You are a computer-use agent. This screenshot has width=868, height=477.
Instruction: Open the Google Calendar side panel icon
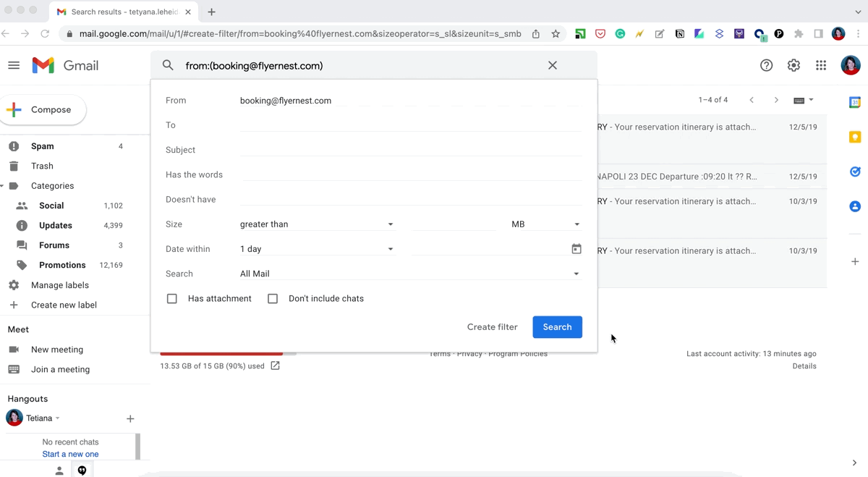(855, 103)
